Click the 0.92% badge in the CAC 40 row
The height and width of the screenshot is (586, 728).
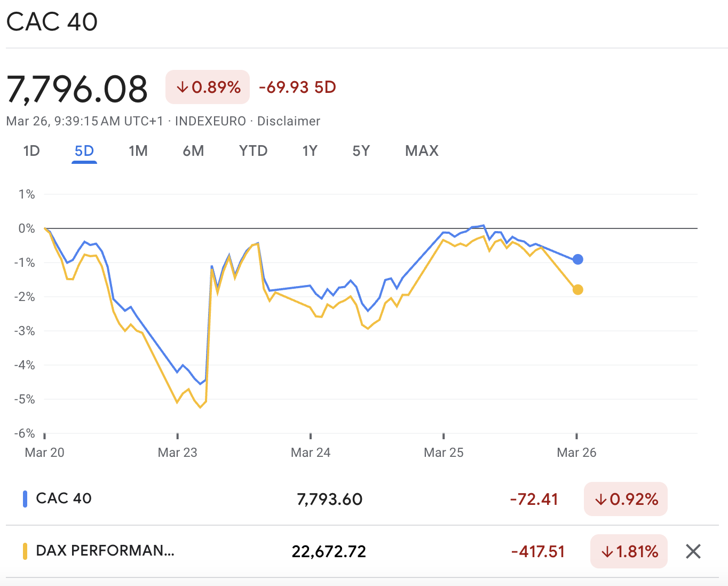pyautogui.click(x=626, y=499)
